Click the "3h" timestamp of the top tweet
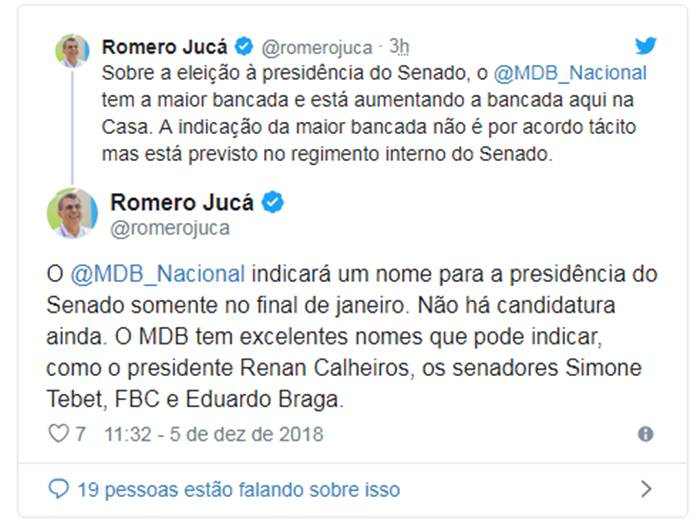 [x=399, y=47]
